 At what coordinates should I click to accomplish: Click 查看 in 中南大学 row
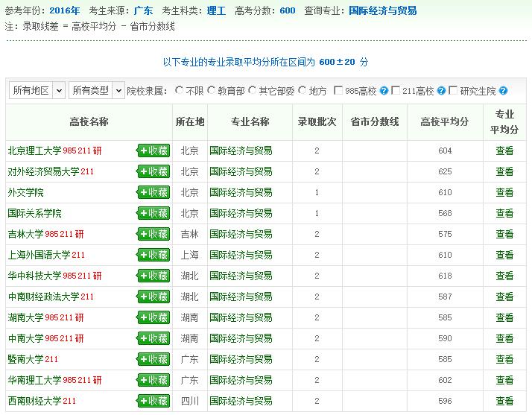pos(504,338)
